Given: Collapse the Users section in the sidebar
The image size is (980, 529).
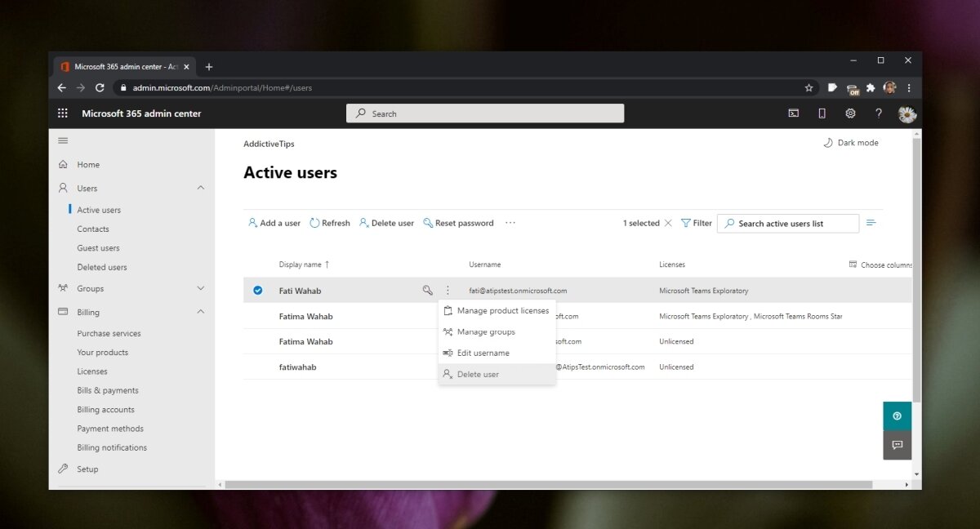Looking at the screenshot, I should click(x=200, y=188).
